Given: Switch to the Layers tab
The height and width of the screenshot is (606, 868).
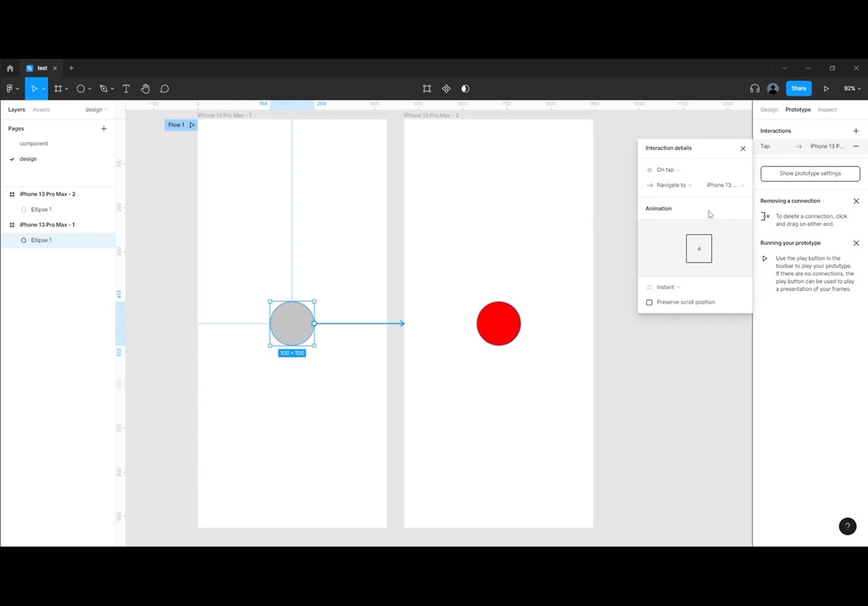Looking at the screenshot, I should click(x=16, y=110).
